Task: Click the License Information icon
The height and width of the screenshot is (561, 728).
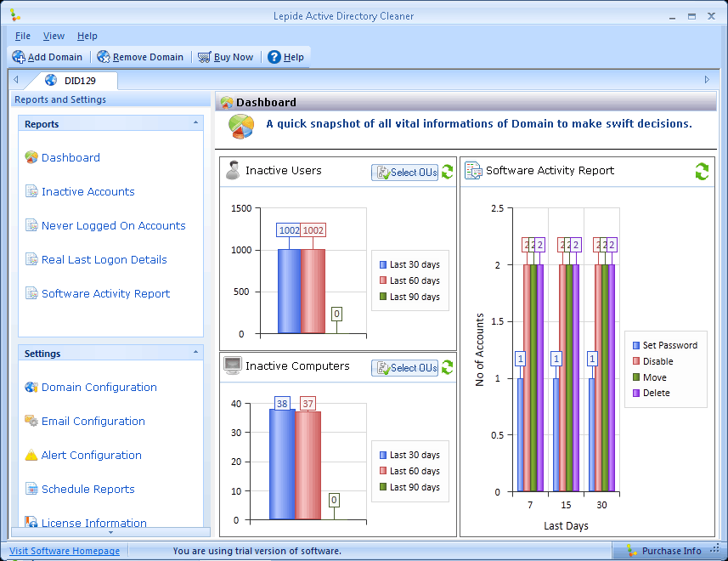Action: pos(31,522)
